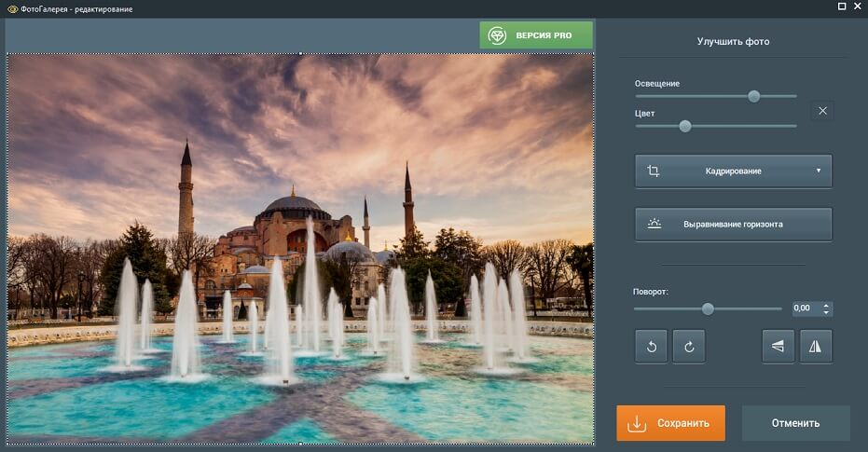868x452 pixels.
Task: Reset adjustments with the X button
Action: click(x=822, y=111)
